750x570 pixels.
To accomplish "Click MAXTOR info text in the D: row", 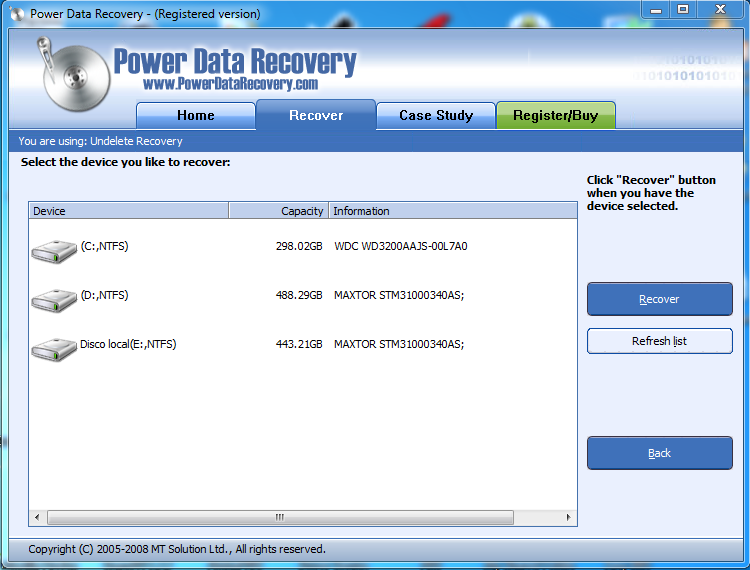I will [399, 295].
